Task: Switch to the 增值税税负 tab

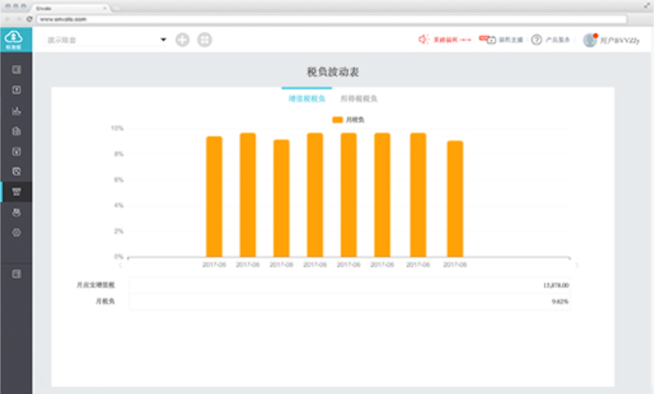Action: [x=307, y=98]
